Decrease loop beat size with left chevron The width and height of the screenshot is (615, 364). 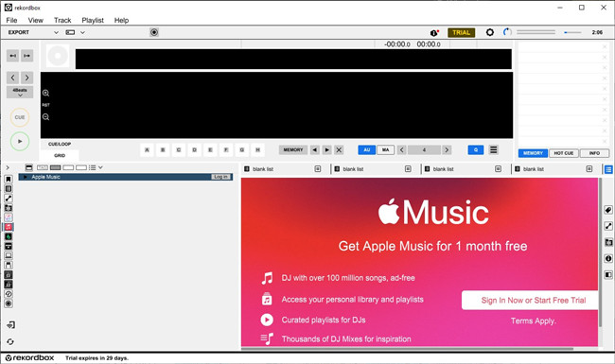click(401, 149)
